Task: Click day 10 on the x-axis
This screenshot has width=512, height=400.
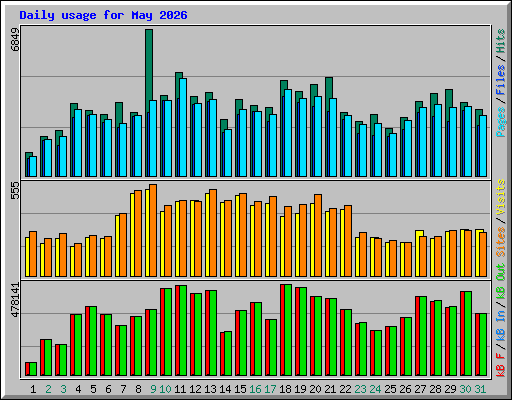Action: 165,389
